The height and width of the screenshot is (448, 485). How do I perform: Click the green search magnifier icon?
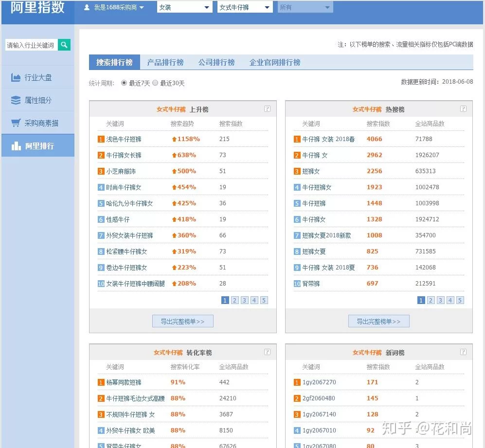(x=64, y=45)
